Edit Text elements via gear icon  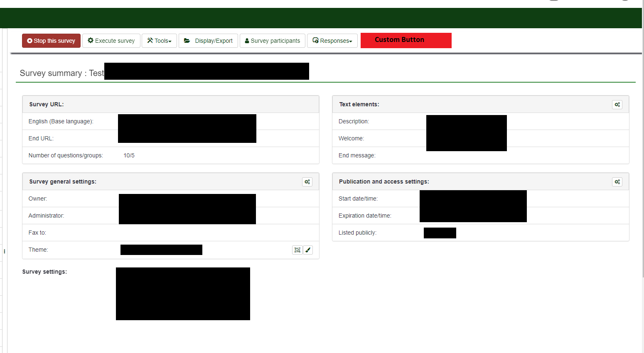(x=617, y=105)
